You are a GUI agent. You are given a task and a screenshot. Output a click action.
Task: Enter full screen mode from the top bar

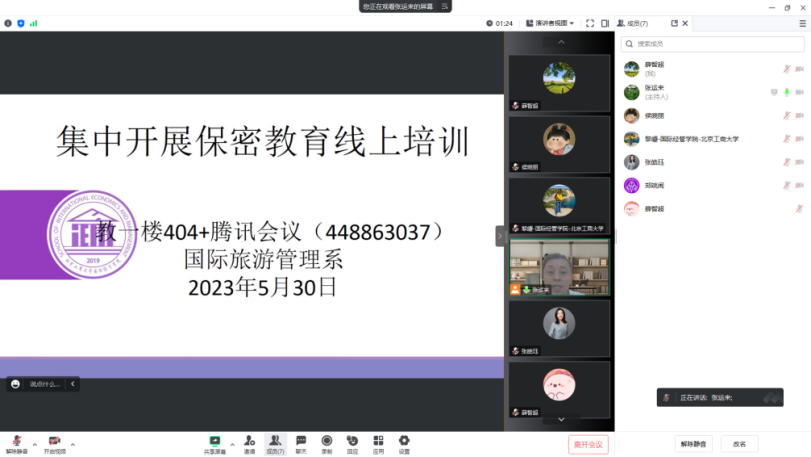point(590,23)
